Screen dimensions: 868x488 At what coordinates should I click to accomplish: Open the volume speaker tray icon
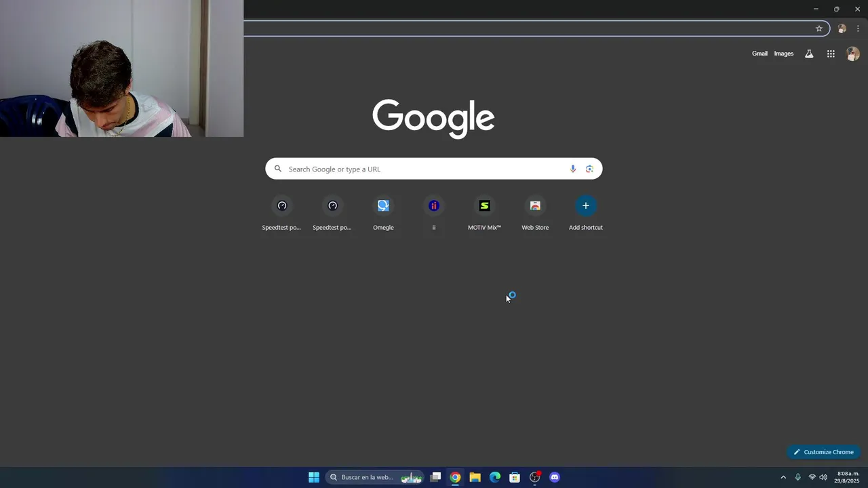coord(823,477)
